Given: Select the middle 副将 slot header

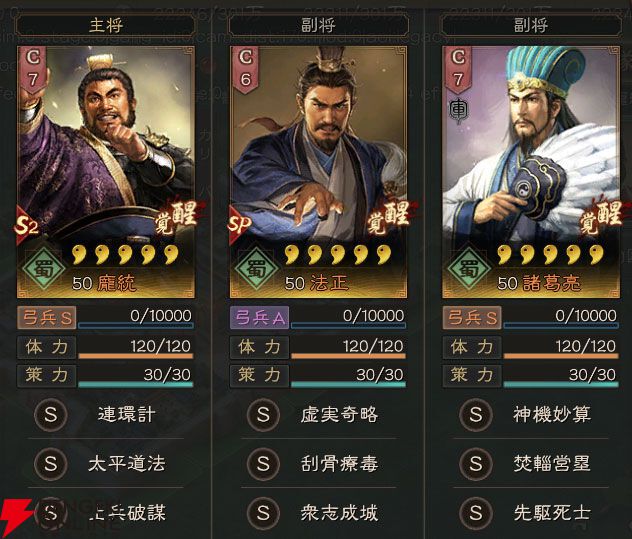Looking at the screenshot, I should 318,25.
